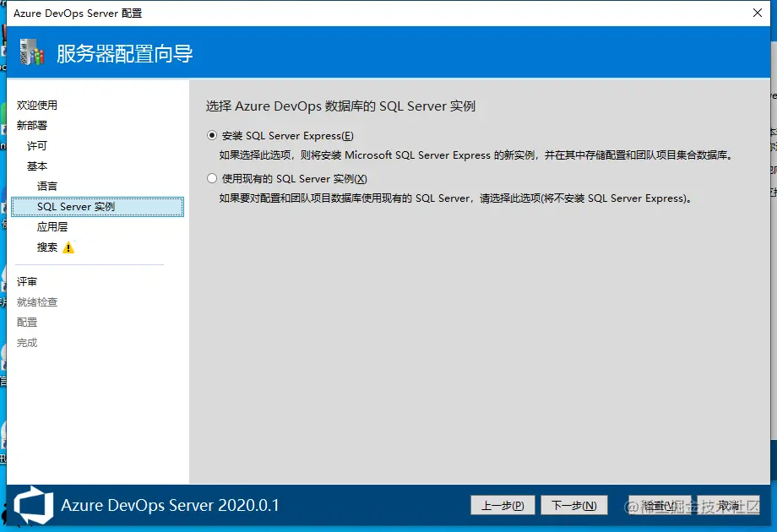Click the server configuration wizard icon in header

point(32,52)
